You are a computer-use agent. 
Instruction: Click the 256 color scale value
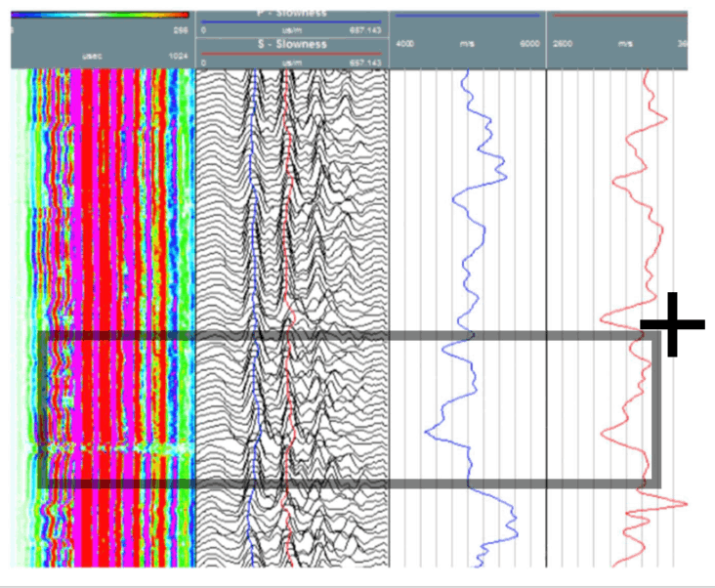180,29
